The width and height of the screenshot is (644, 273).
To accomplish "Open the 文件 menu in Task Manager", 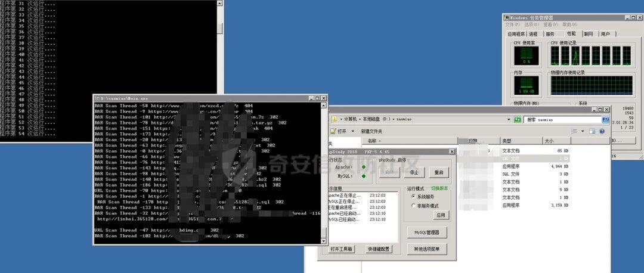I will coord(513,24).
